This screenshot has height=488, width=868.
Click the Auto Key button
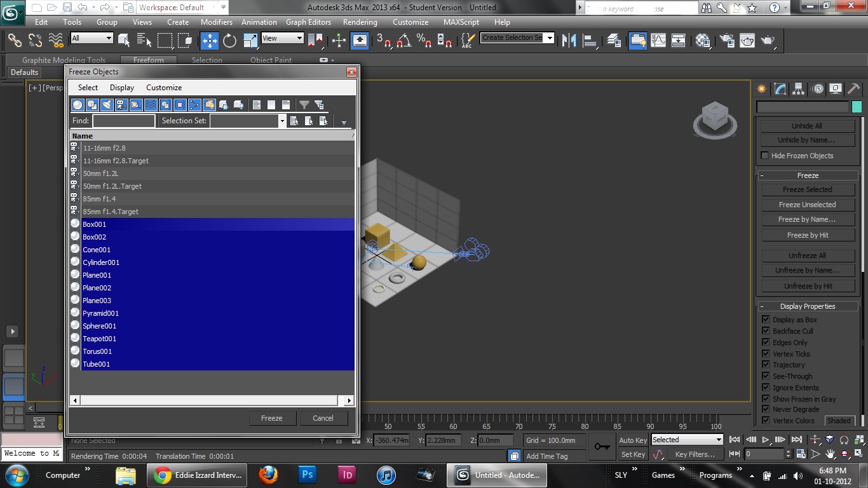point(633,440)
